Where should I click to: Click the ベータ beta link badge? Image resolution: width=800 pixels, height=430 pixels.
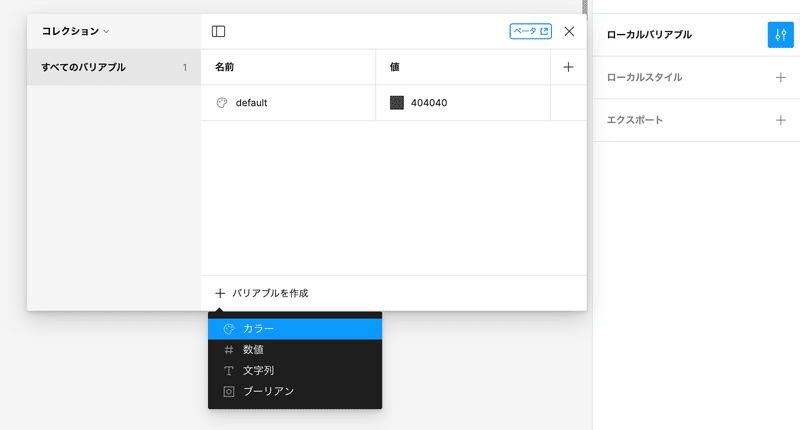point(530,32)
